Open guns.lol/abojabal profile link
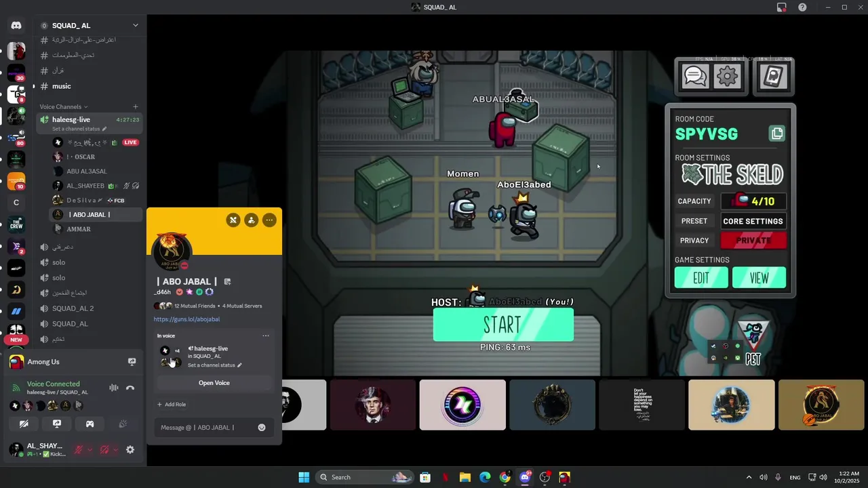Viewport: 868px width, 488px height. click(x=186, y=319)
